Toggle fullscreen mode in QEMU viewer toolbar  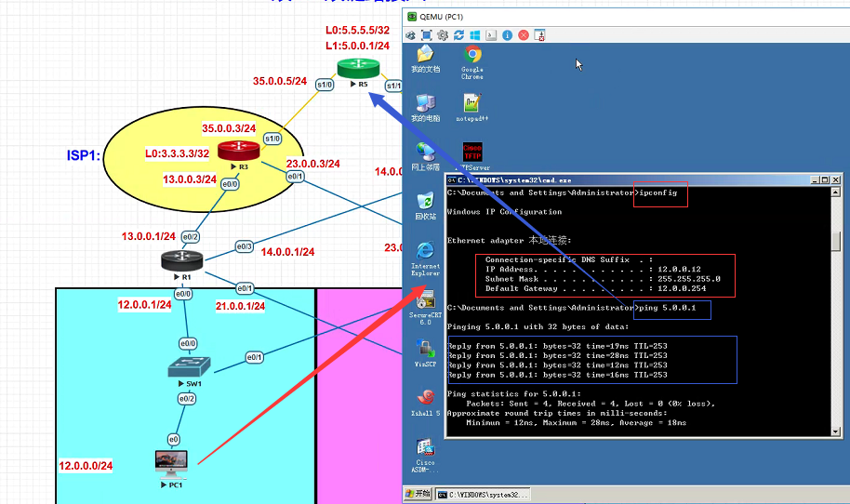click(427, 35)
